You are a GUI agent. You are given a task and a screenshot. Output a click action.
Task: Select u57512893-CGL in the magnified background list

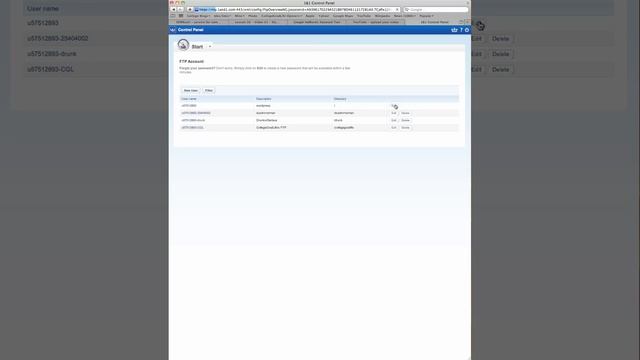[x=51, y=69]
